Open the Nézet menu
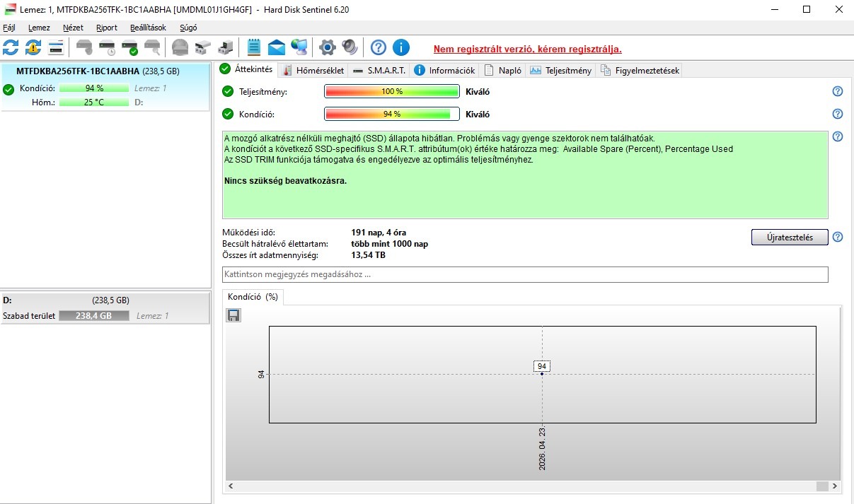The width and height of the screenshot is (854, 504). coord(73,28)
